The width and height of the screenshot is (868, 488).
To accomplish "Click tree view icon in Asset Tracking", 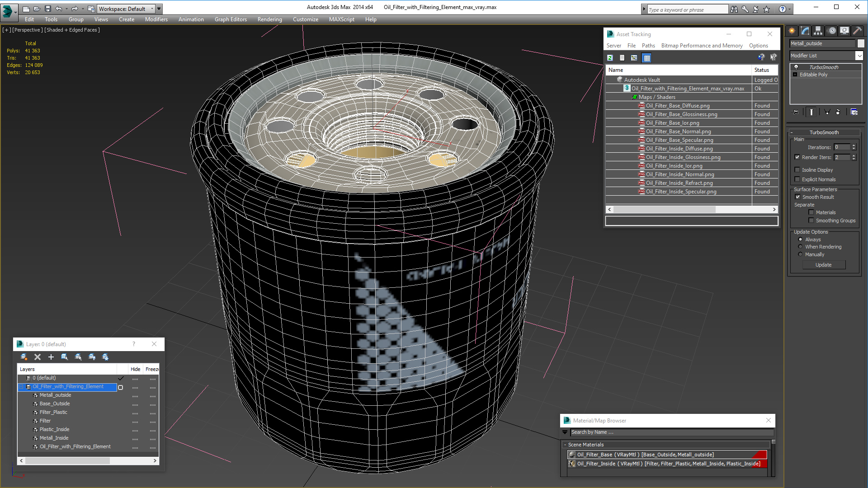I will point(634,58).
